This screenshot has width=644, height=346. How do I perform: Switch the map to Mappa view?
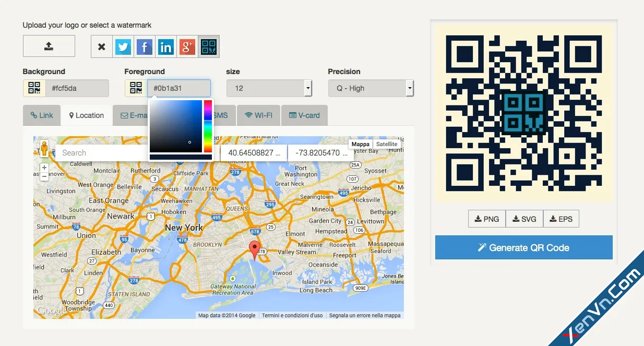click(360, 144)
